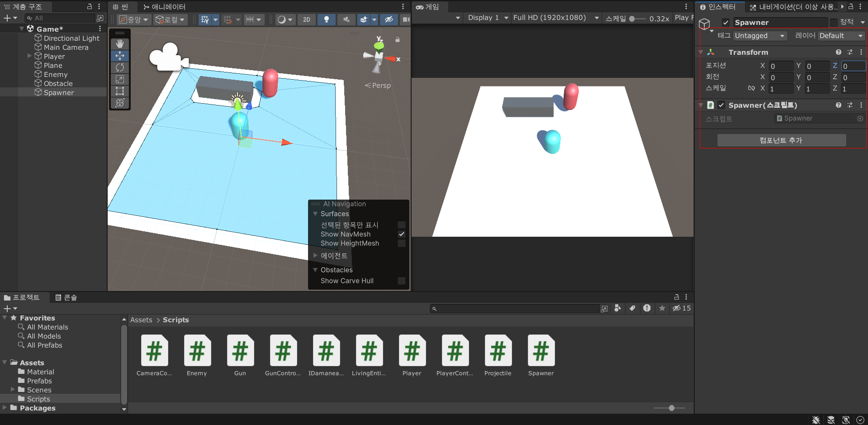Expand the Player object in Hierarchy
Image resolution: width=868 pixels, height=425 pixels.
[29, 56]
